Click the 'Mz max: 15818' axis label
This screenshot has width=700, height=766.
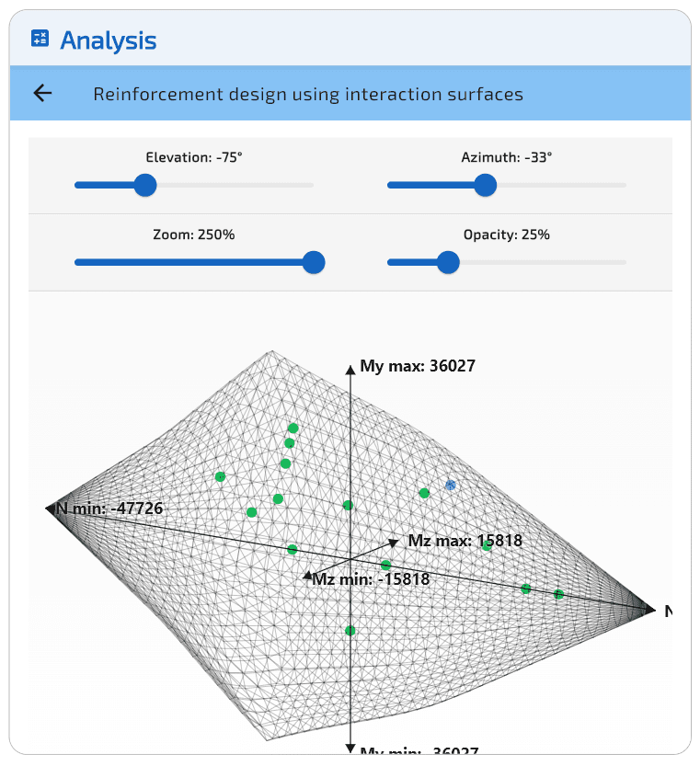[x=465, y=541]
